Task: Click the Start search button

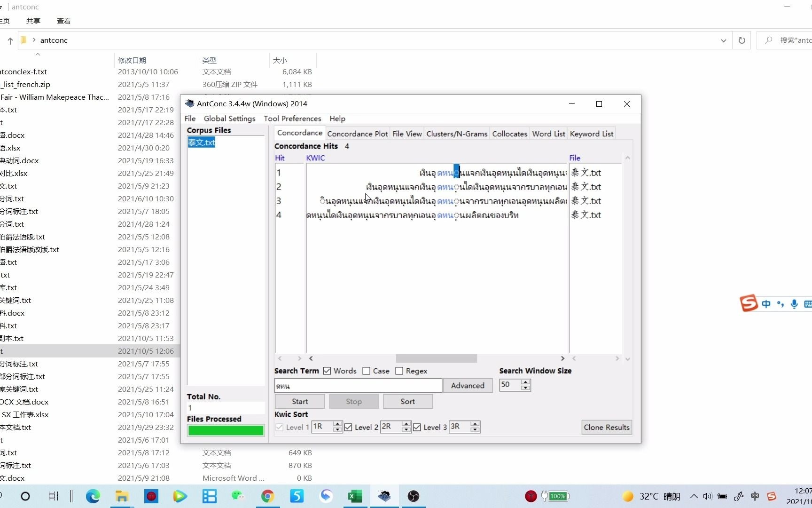Action: pos(300,401)
